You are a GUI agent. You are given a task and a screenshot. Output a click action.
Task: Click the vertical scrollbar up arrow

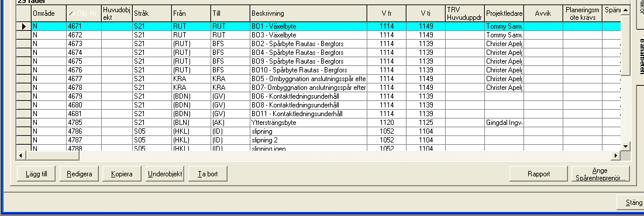pyautogui.click(x=625, y=9)
